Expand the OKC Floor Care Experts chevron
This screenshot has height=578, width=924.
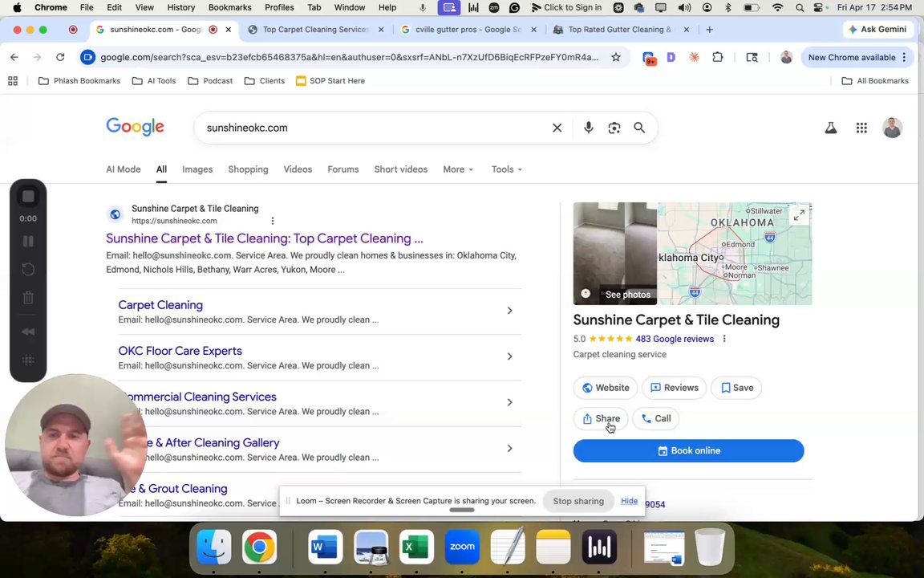(510, 356)
